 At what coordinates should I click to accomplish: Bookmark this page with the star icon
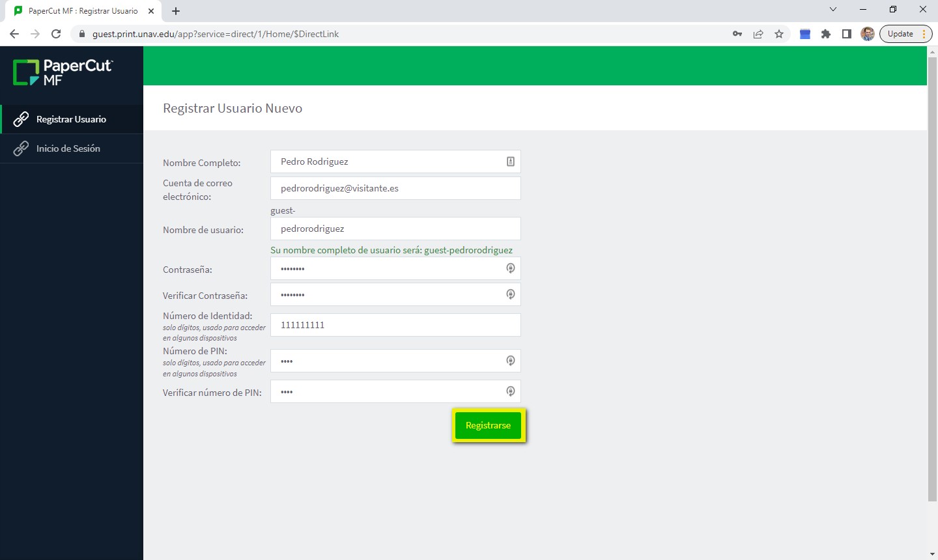(779, 34)
